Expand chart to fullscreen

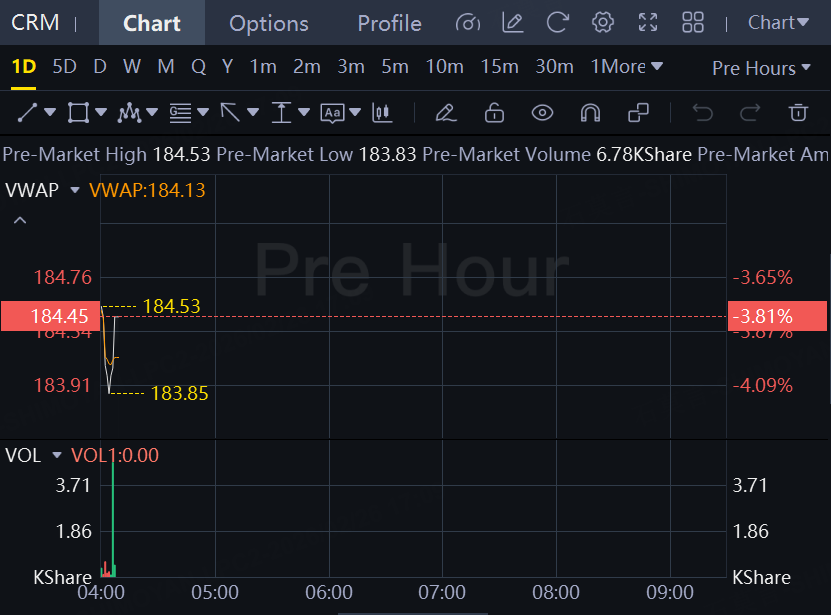click(x=648, y=23)
